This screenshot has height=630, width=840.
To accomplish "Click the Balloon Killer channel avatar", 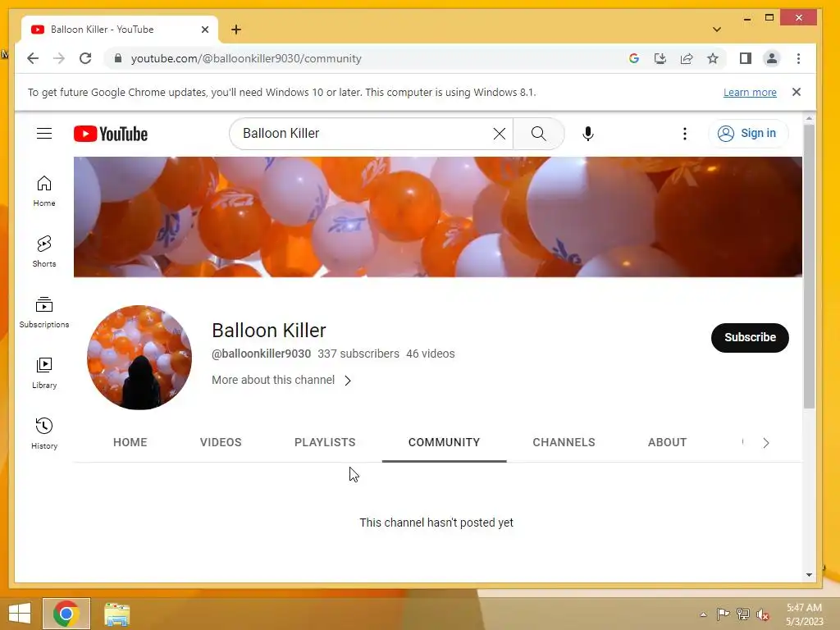I will pyautogui.click(x=139, y=358).
